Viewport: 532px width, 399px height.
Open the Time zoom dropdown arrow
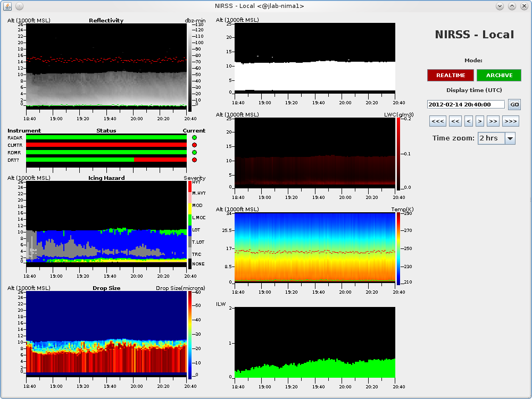coord(510,138)
